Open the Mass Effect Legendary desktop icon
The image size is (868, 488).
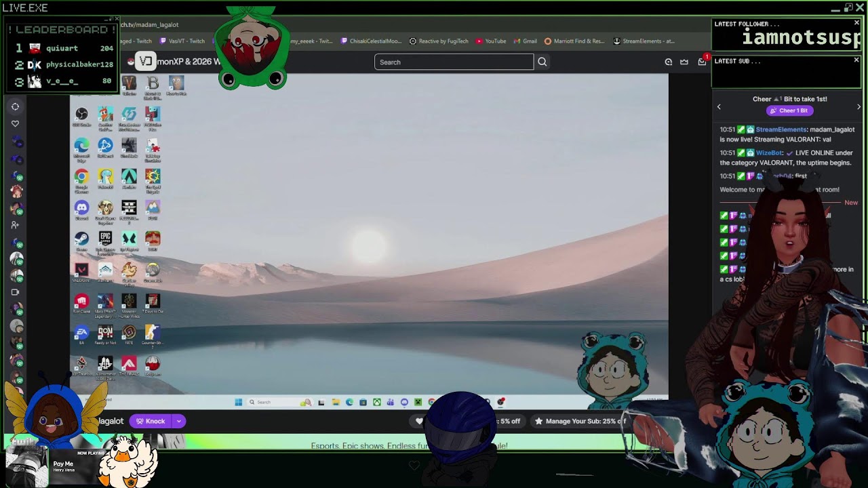[x=105, y=305]
